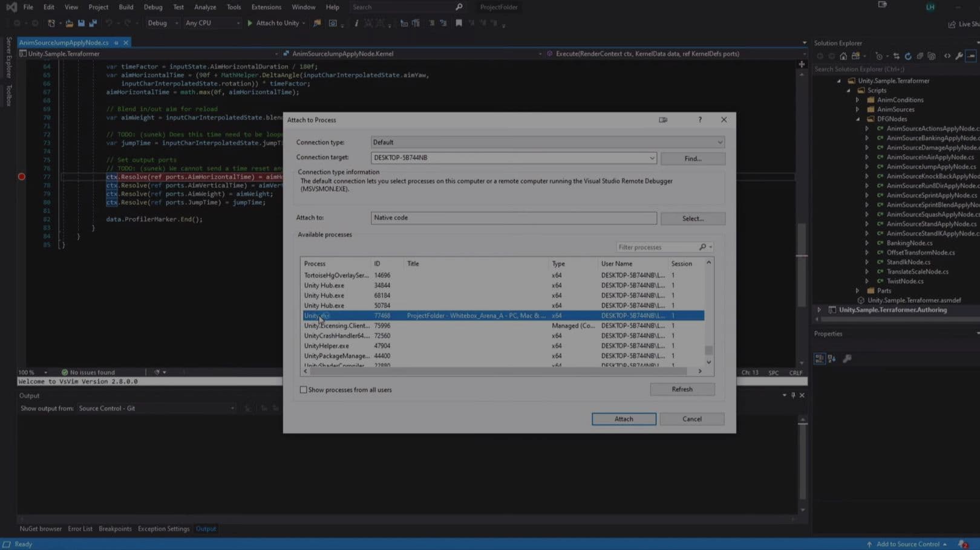980x550 pixels.
Task: Click the Sync with Active Document icon
Action: [897, 56]
